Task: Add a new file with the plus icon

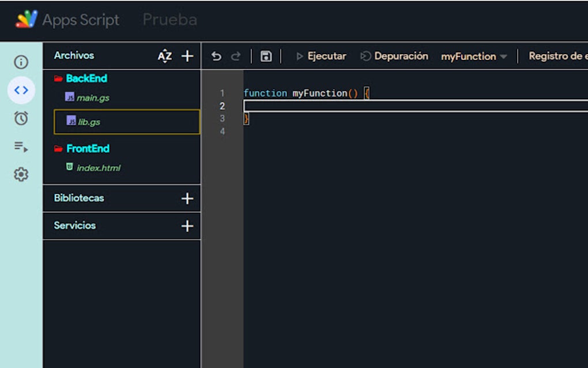Action: point(187,56)
